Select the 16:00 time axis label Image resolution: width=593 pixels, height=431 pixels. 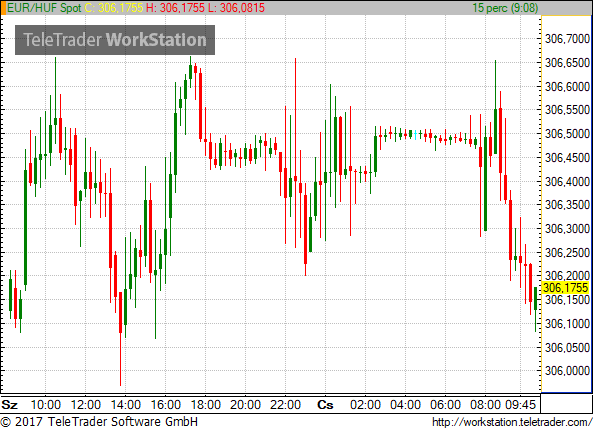(x=165, y=405)
